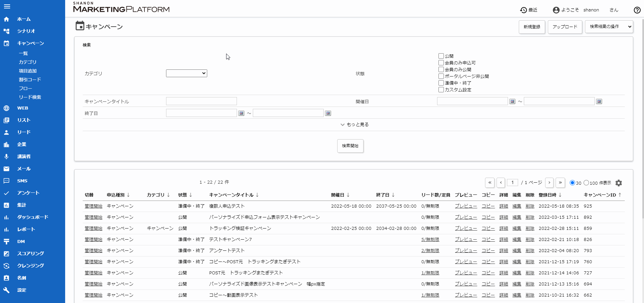The height and width of the screenshot is (303, 644).
Task: Open the hamburger menu icon
Action: tap(7, 6)
